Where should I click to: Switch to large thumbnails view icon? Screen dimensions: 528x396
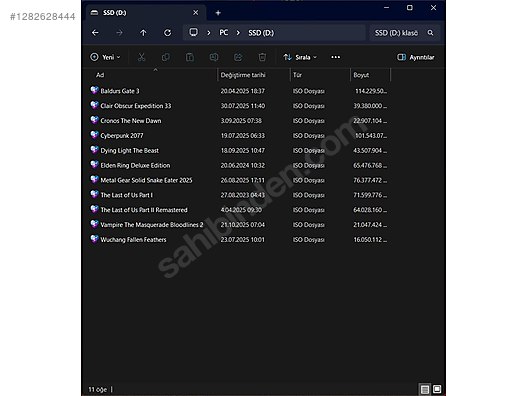point(437,389)
